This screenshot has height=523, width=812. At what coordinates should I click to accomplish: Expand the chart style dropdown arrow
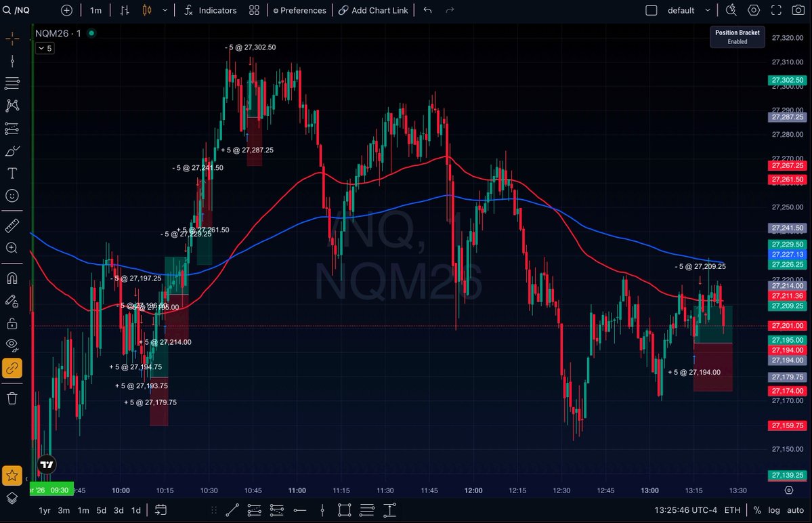click(165, 10)
